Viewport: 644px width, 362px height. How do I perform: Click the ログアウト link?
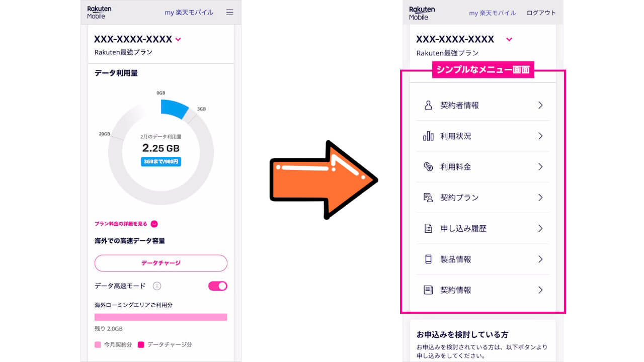coord(541,13)
